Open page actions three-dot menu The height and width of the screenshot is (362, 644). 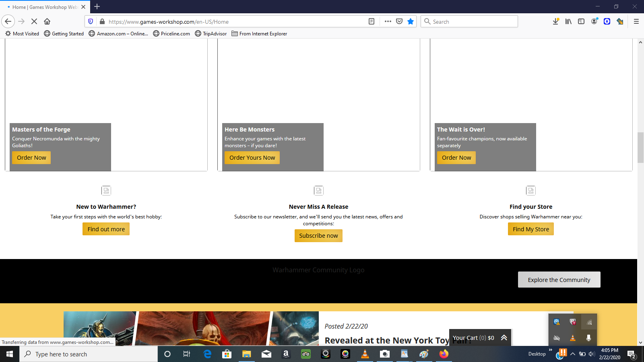[388, 21]
